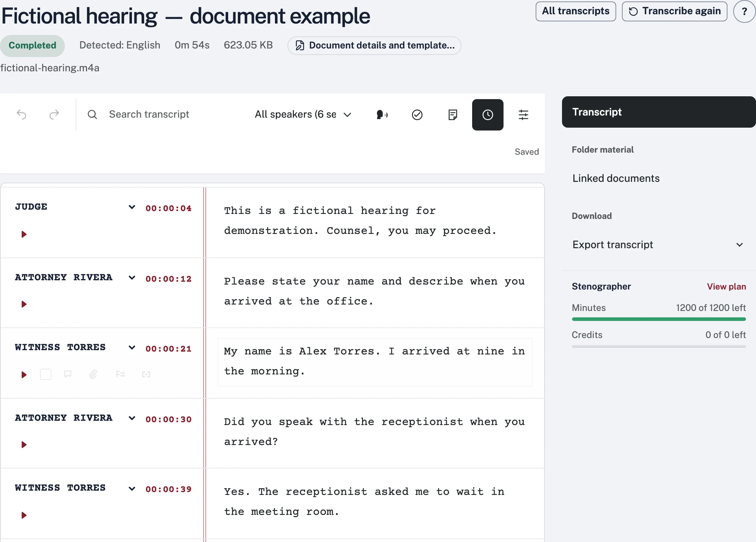Click the Minutes usage progress bar

point(659,319)
